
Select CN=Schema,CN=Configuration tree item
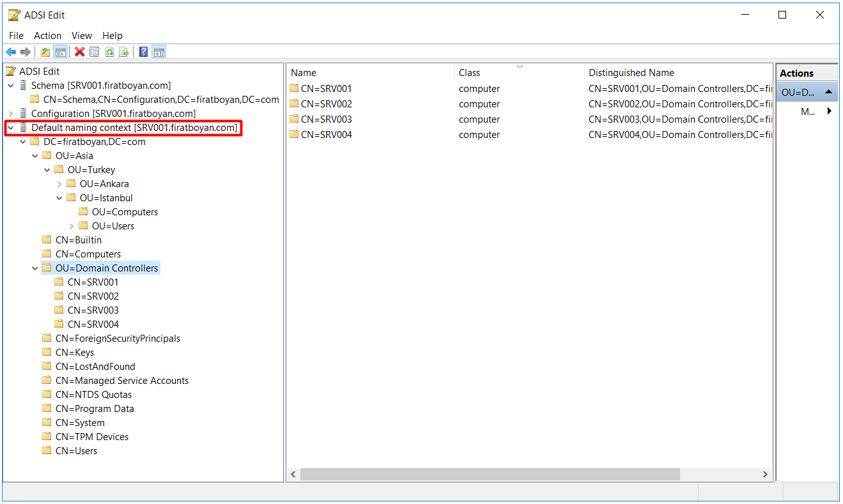point(161,100)
